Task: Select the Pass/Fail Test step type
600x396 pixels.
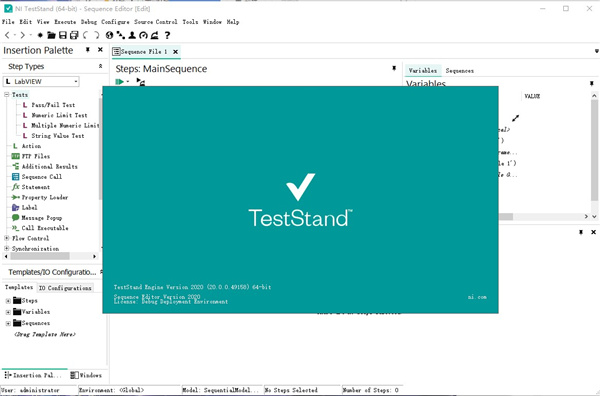Action: point(53,105)
